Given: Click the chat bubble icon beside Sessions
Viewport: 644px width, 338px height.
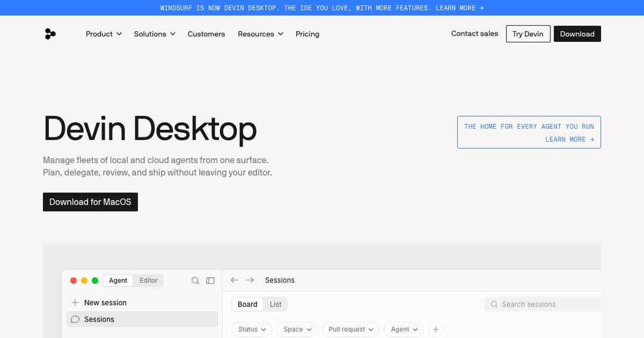Looking at the screenshot, I should click(75, 319).
